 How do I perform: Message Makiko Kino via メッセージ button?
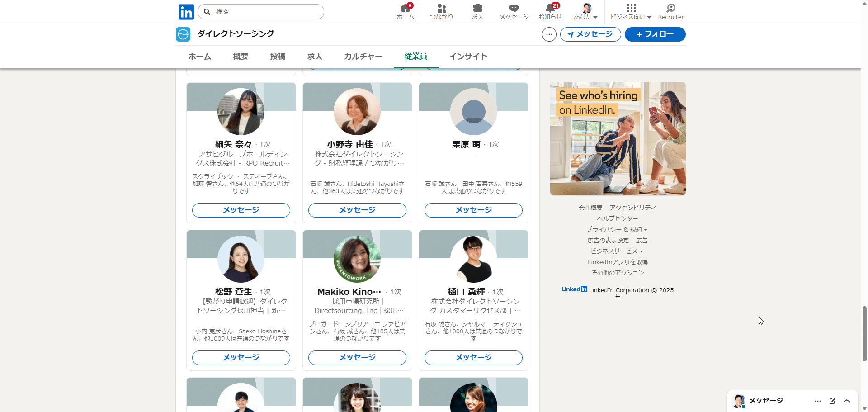click(357, 358)
